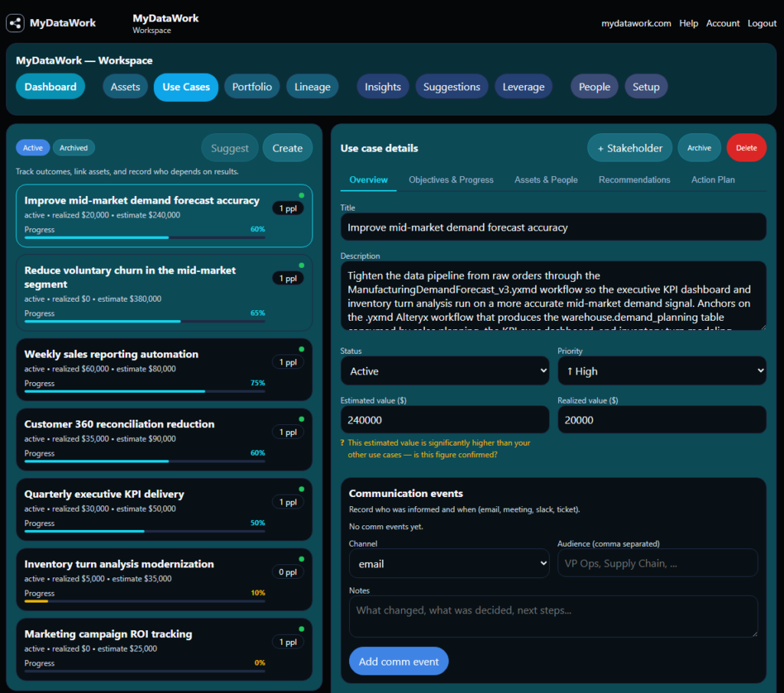The height and width of the screenshot is (693, 784).
Task: Click the yellow question mark warning icon
Action: point(342,443)
